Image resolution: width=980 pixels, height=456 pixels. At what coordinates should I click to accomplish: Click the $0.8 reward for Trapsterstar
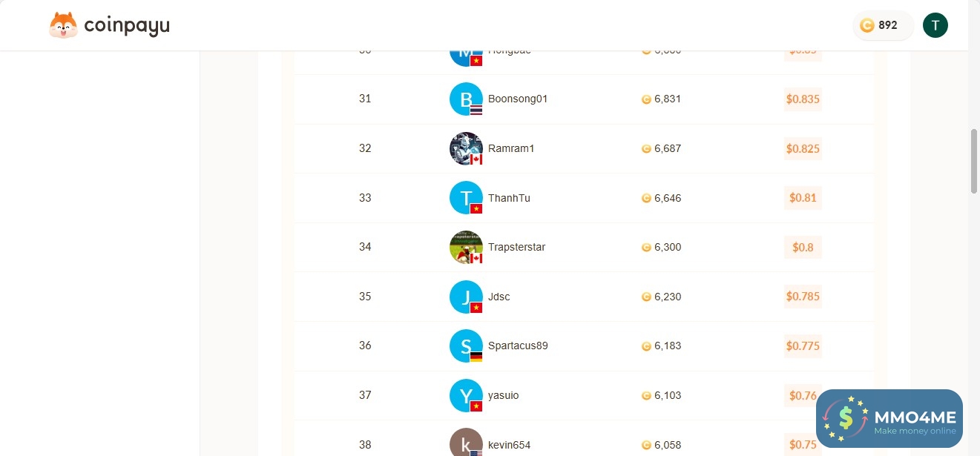click(803, 248)
